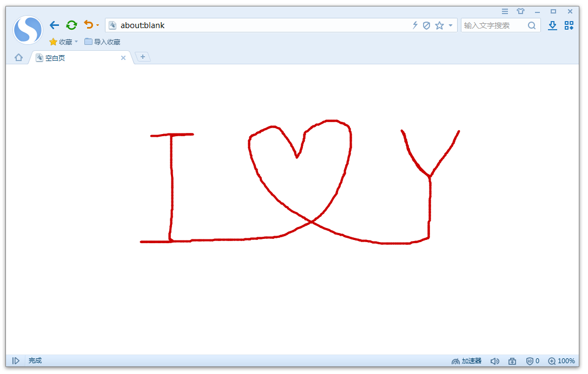Click the shield icon in address bar
This screenshot has height=374, width=588.
pos(426,25)
